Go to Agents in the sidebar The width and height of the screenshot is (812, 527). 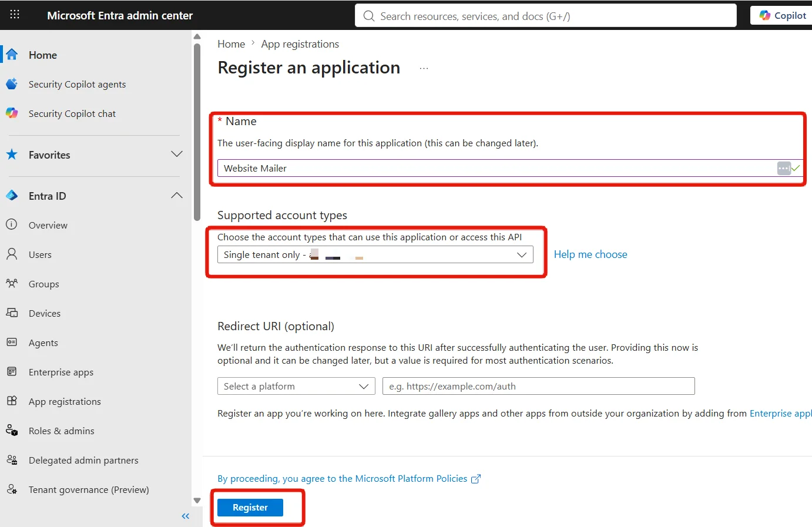[x=43, y=343]
